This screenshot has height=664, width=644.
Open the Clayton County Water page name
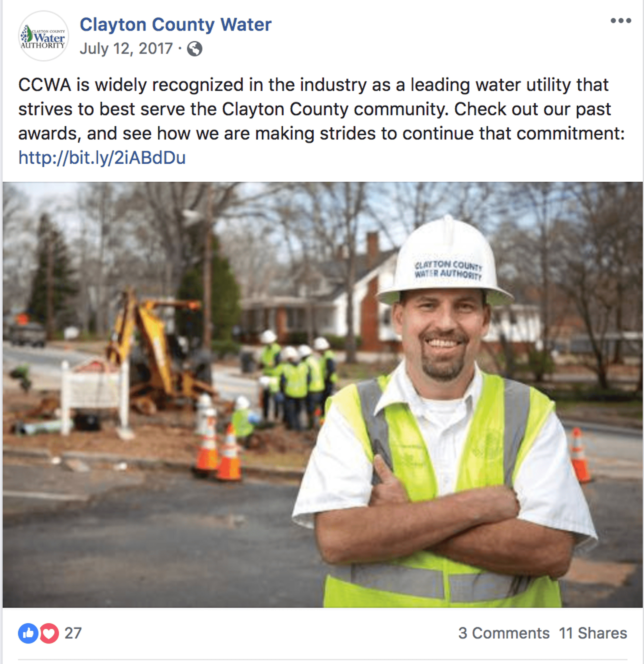176,25
